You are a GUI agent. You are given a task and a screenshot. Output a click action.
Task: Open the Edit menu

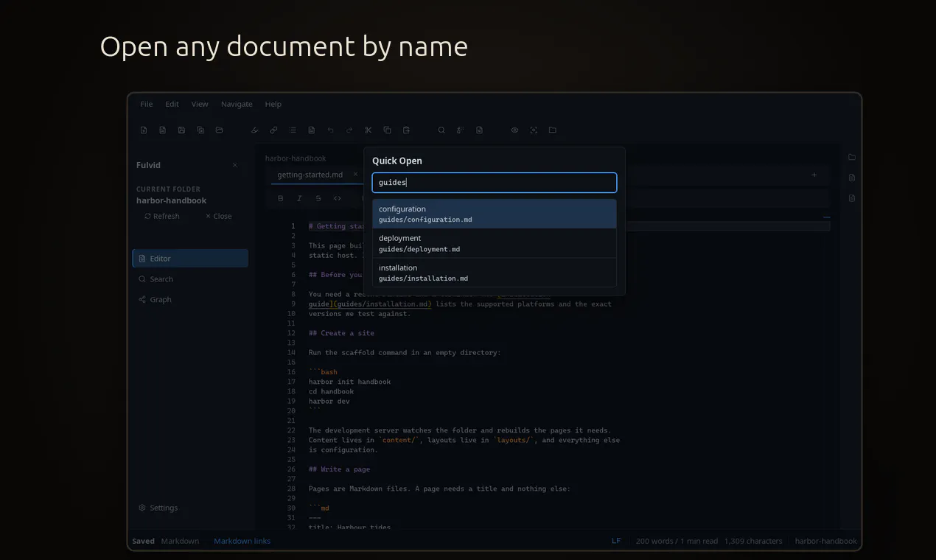pyautogui.click(x=172, y=104)
